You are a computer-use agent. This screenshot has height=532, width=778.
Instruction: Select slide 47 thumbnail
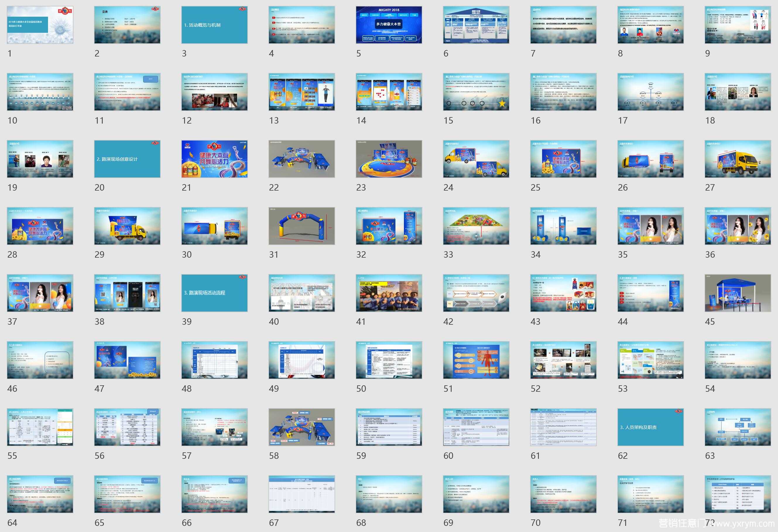click(127, 360)
